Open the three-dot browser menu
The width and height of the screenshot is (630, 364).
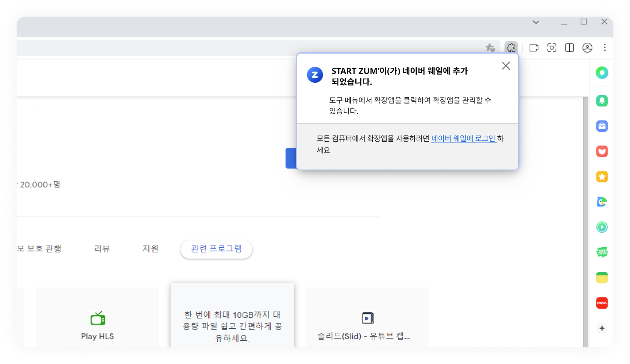[605, 47]
